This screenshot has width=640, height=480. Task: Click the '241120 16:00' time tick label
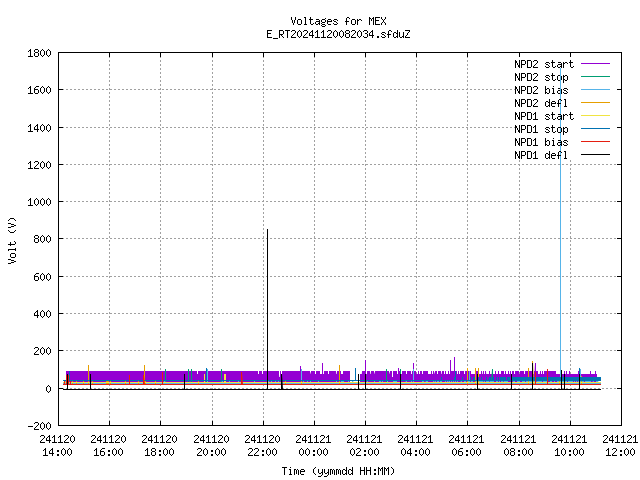click(109, 446)
